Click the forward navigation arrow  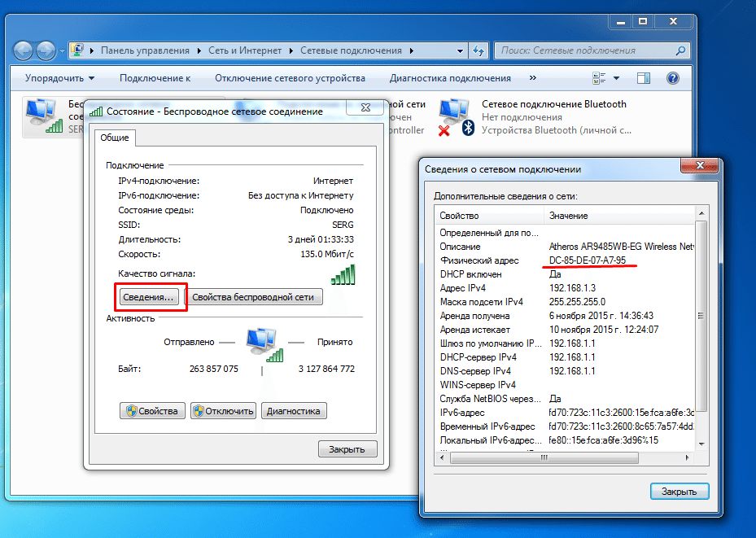(x=46, y=50)
